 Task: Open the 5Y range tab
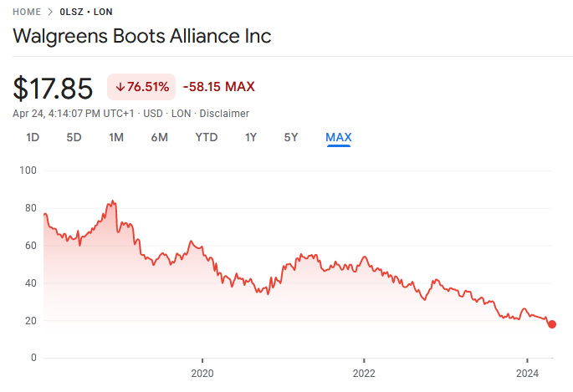tap(291, 138)
